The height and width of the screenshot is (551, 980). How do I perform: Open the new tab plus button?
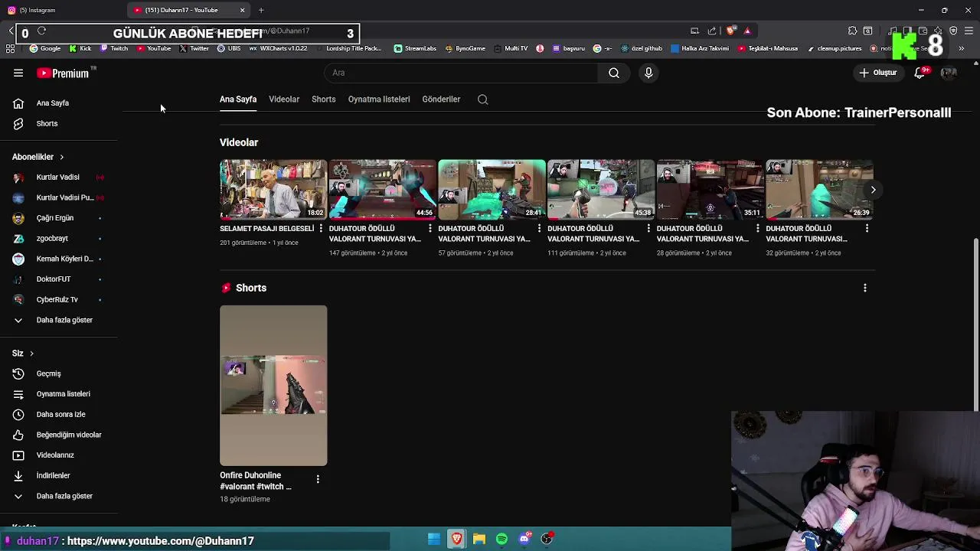pos(261,10)
